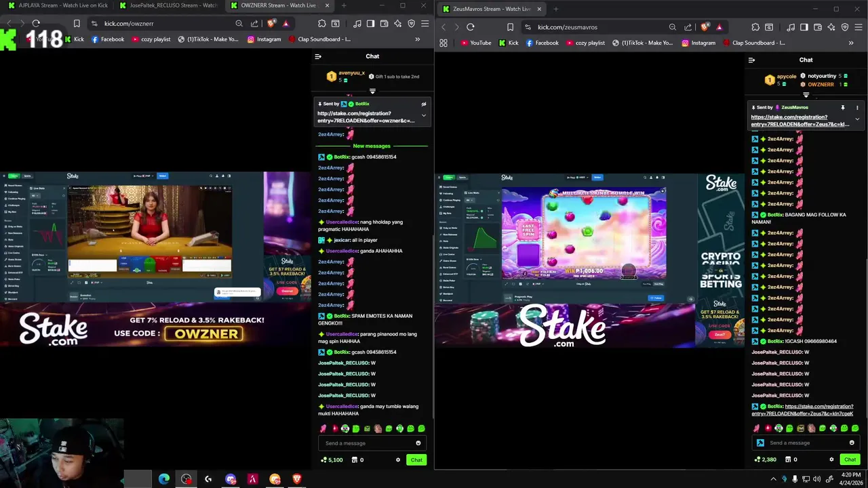Screen dimensions: 868x488
Task: Edit the kick.com/owznerr address bar
Action: click(163, 24)
